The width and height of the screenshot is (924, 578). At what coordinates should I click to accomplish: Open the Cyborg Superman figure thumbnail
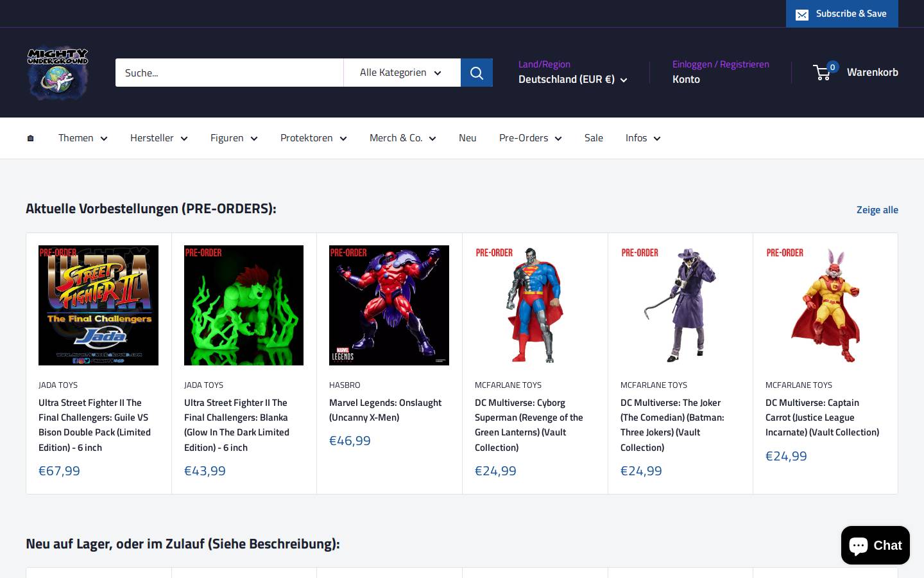(x=535, y=305)
